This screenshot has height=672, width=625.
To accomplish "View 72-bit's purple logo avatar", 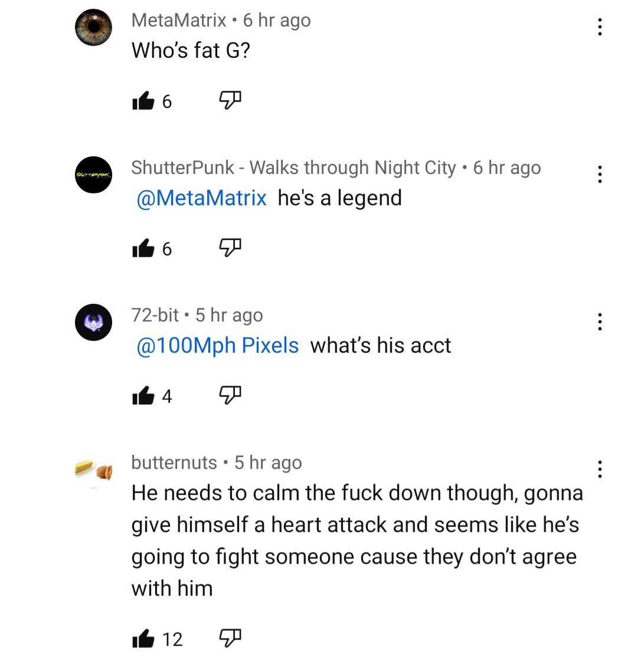I will [x=93, y=322].
